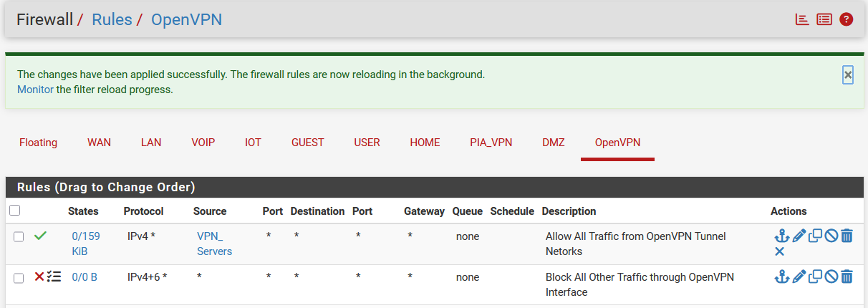Check the VPN_Servers rule checkbox
868x308 pixels.
(19, 236)
